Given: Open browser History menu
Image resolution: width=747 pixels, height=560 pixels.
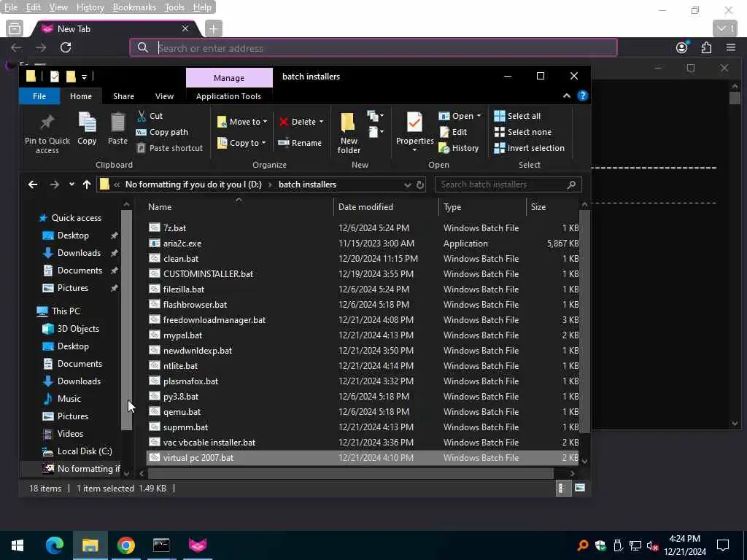Looking at the screenshot, I should (x=90, y=7).
